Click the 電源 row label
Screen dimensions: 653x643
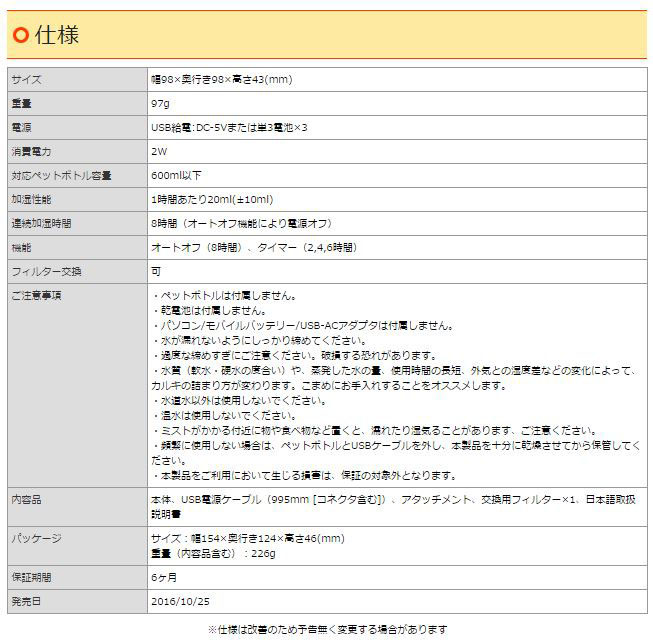pyautogui.click(x=22, y=127)
